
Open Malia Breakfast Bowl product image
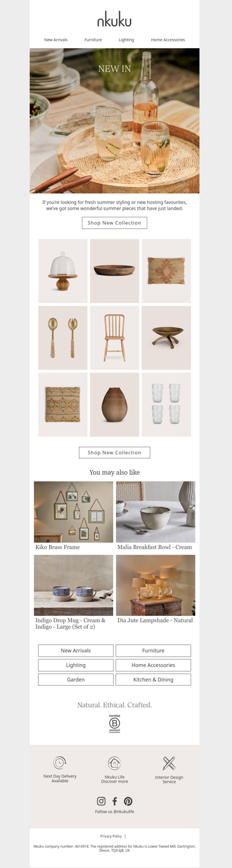(155, 512)
